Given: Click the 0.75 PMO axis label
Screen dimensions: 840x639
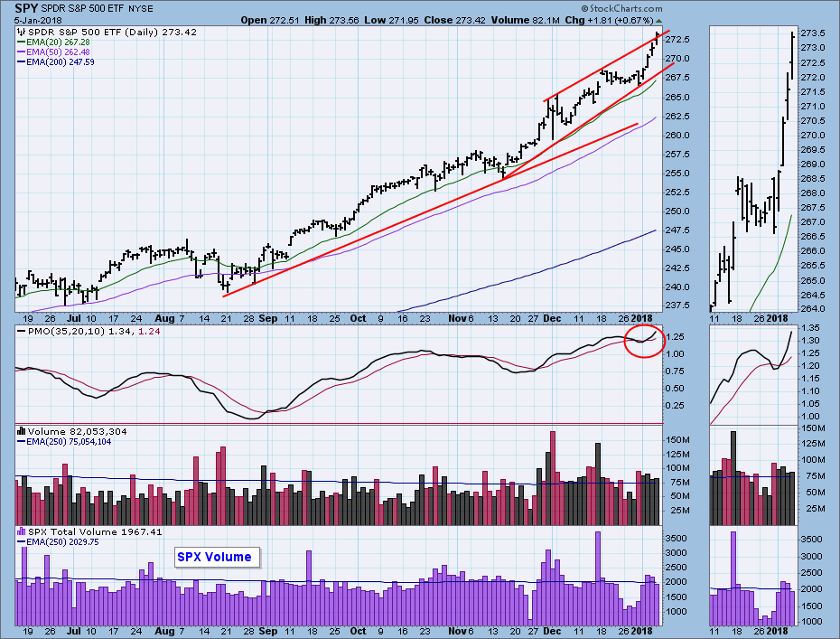Looking at the screenshot, I should pyautogui.click(x=675, y=371).
